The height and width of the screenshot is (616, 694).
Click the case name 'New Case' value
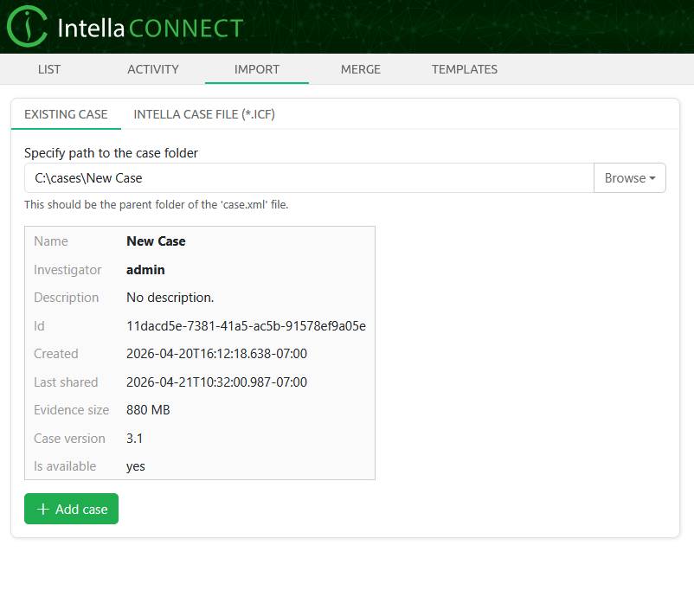(x=156, y=241)
